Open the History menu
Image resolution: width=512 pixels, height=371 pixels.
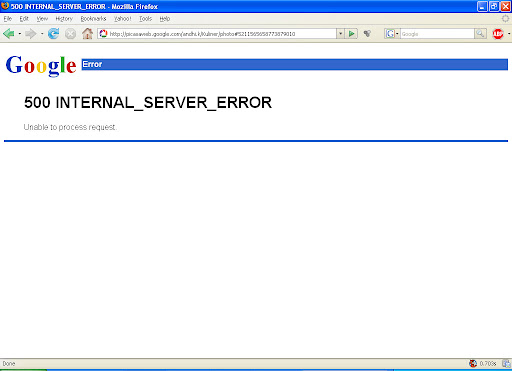tap(64, 19)
